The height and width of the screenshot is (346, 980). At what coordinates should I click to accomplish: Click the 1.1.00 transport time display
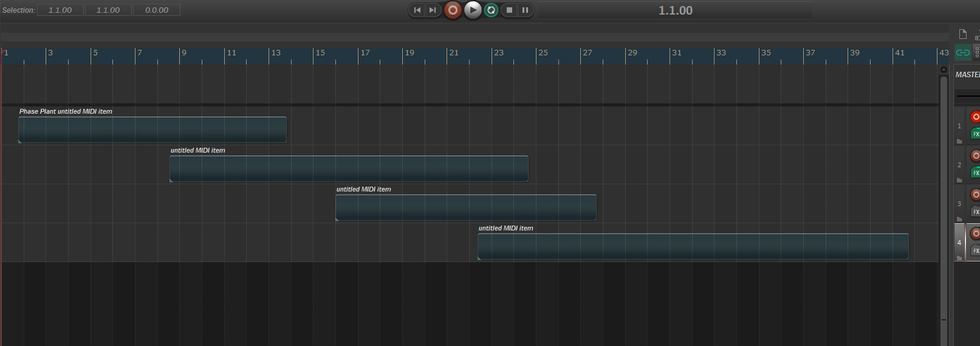coord(675,10)
